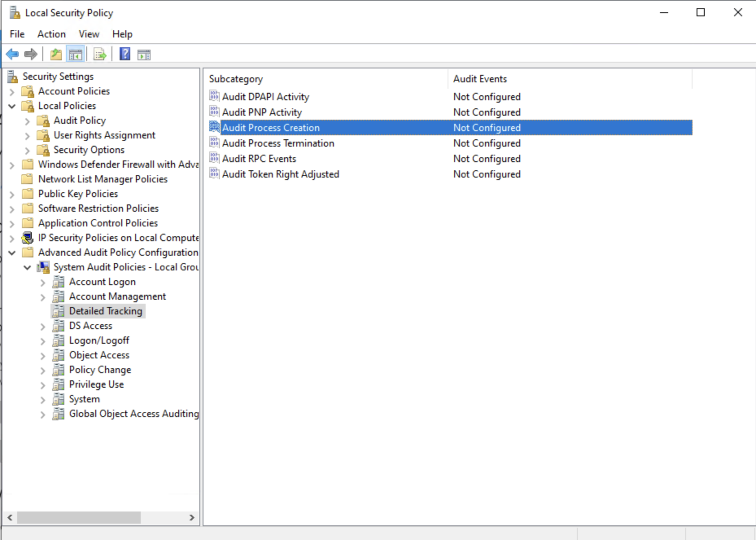Expand the Account Logon node

pos(43,281)
